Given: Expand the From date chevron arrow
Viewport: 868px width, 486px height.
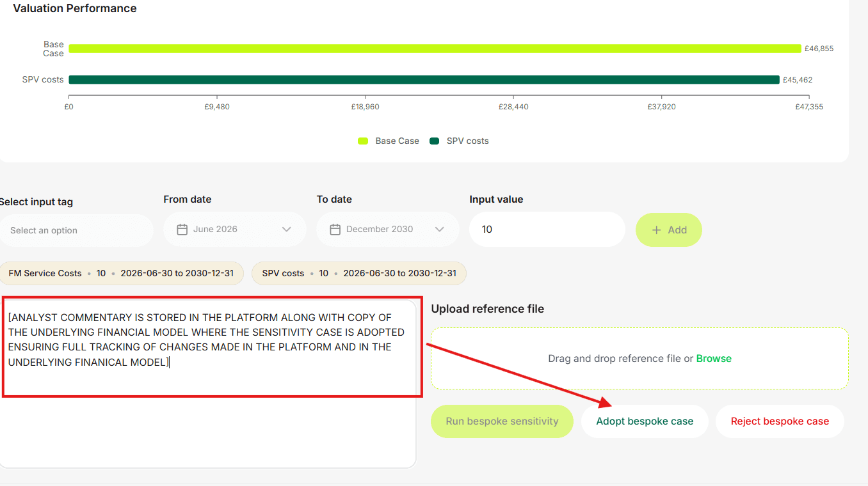Looking at the screenshot, I should tap(286, 230).
